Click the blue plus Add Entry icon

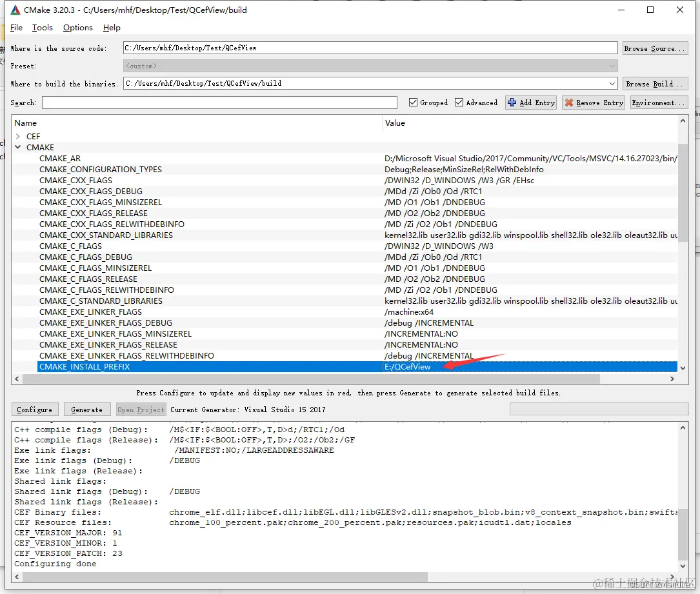click(512, 102)
